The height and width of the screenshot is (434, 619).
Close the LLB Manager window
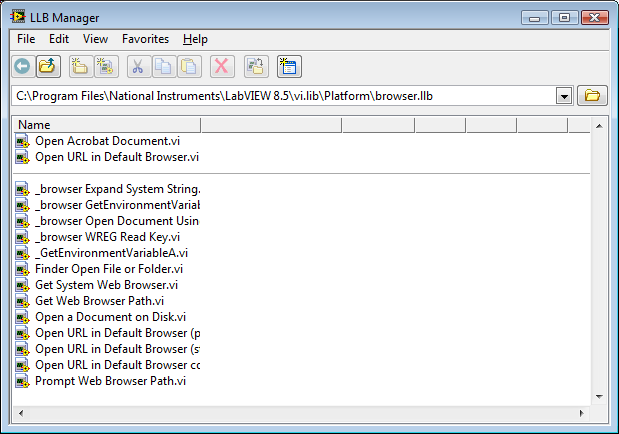595,18
